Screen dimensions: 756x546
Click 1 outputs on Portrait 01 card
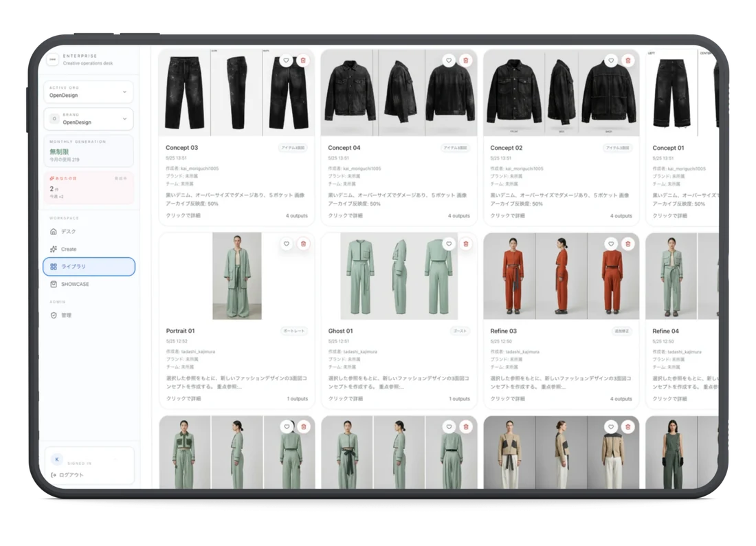tap(297, 399)
